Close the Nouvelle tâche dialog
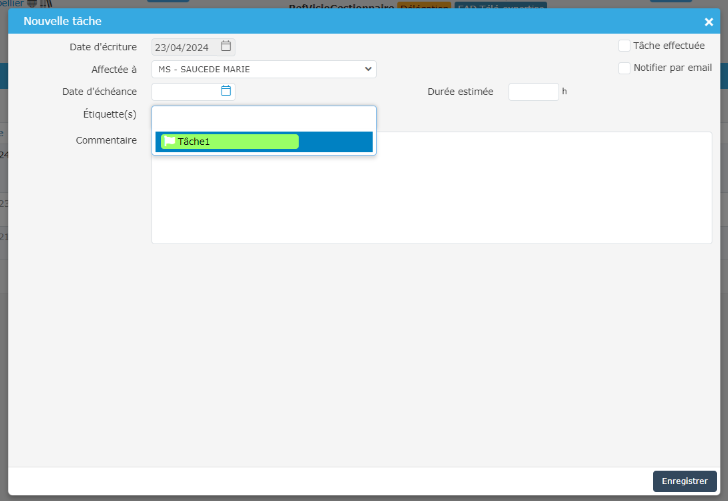This screenshot has width=728, height=501. [709, 21]
